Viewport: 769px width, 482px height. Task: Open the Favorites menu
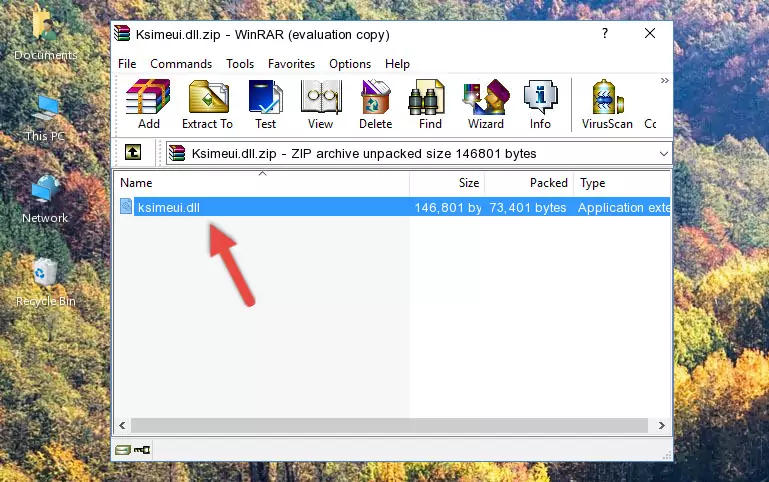pos(291,64)
